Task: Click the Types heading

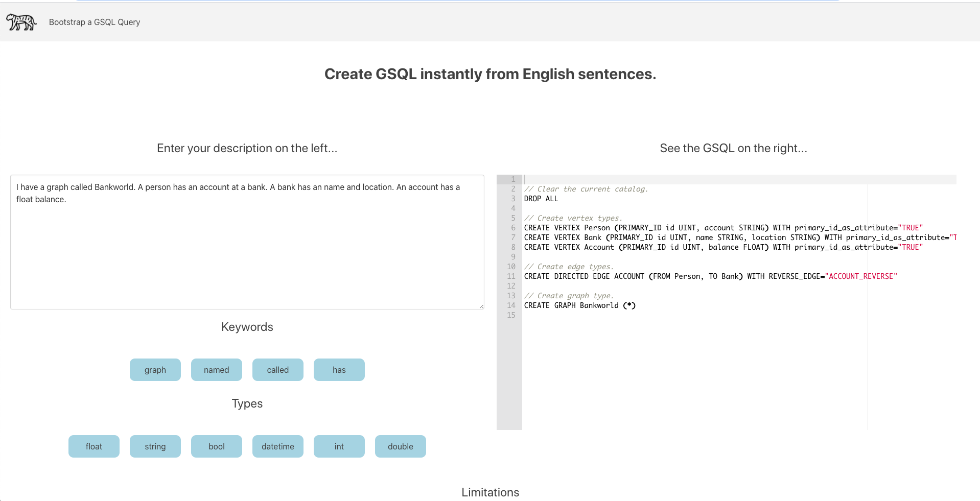Action: coord(247,403)
